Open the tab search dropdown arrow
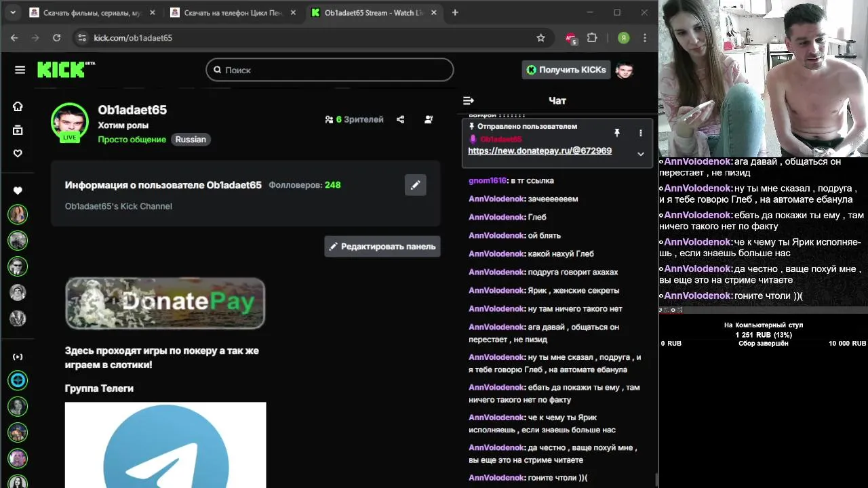The image size is (868, 488). (13, 12)
